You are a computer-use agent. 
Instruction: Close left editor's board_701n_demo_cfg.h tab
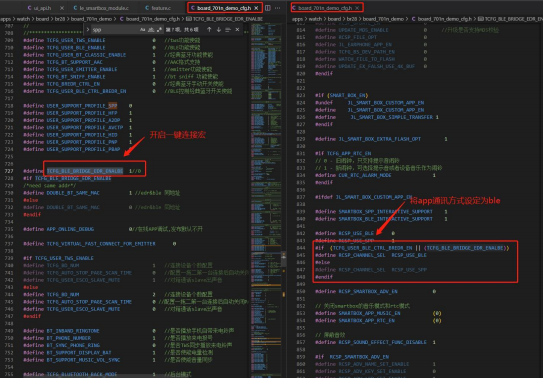tap(256, 8)
